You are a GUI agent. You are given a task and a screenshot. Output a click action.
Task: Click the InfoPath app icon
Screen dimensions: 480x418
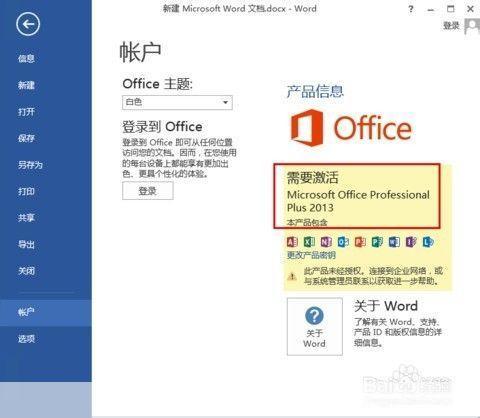pyautogui.click(x=411, y=242)
